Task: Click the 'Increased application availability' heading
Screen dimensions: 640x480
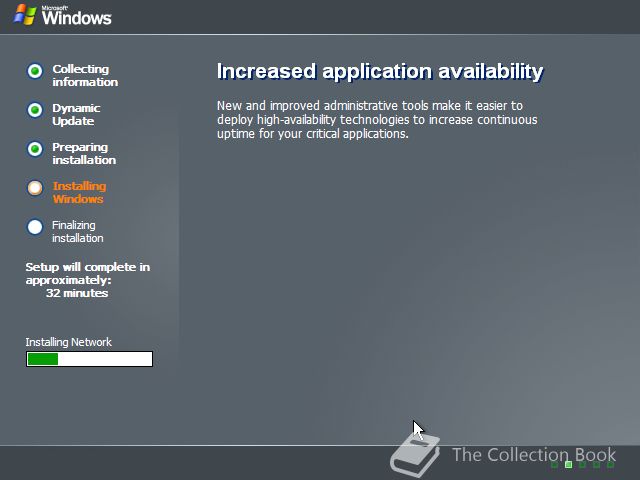Action: click(x=380, y=71)
